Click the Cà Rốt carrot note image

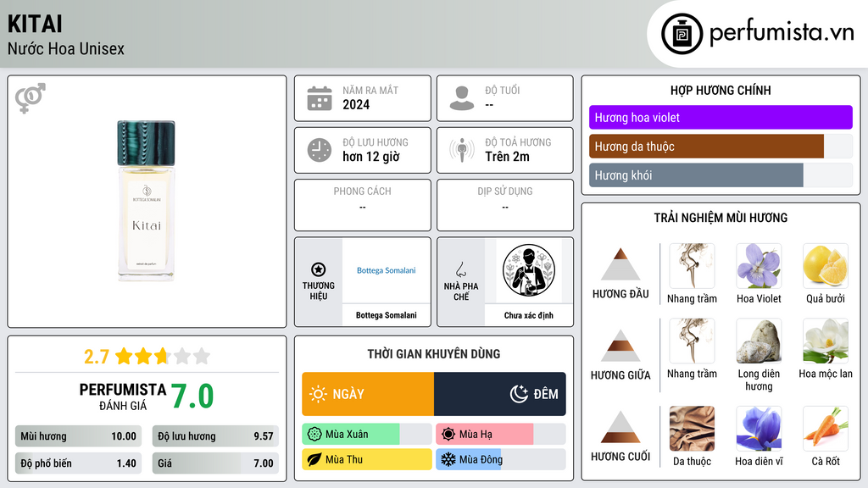[x=826, y=429]
